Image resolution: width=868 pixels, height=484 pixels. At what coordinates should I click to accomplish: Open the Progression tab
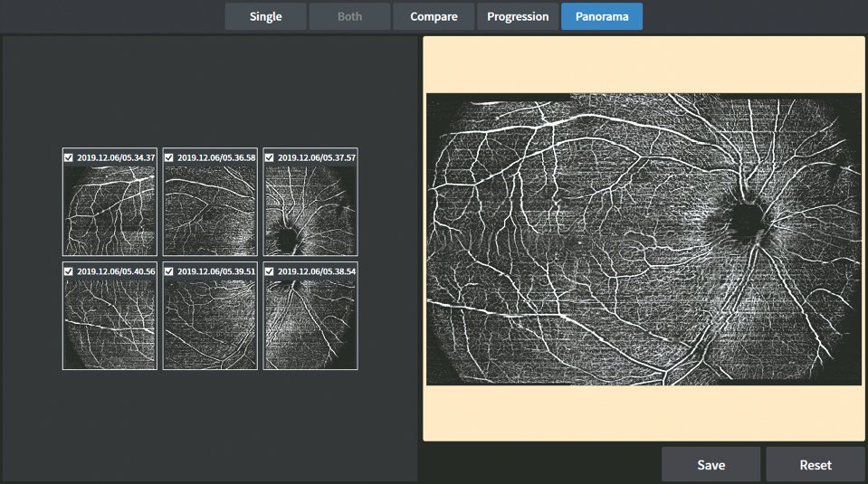click(518, 16)
